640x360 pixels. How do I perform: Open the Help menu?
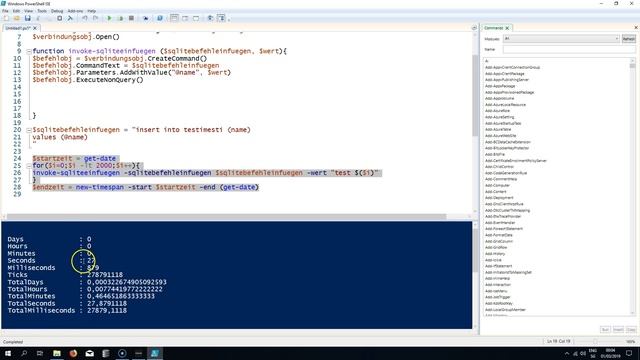pos(92,11)
